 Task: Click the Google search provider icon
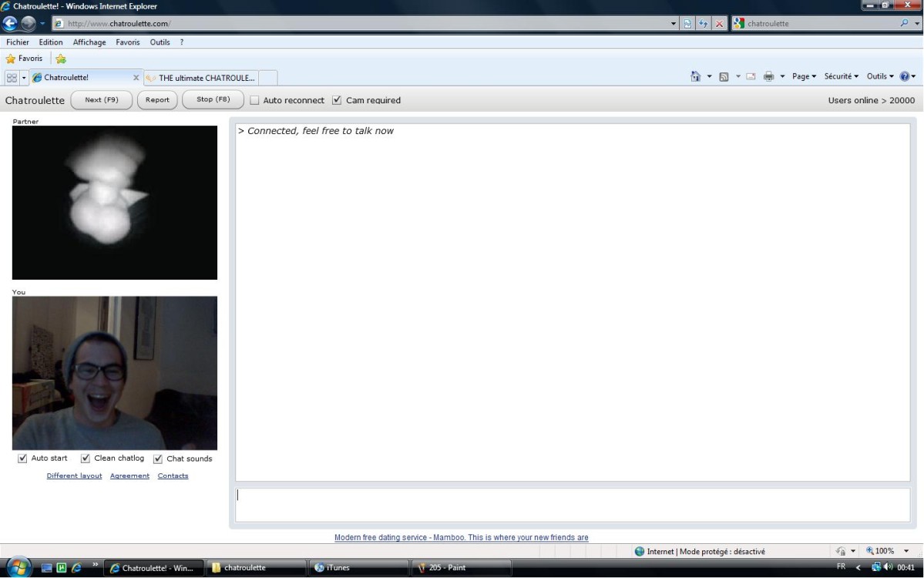click(739, 24)
